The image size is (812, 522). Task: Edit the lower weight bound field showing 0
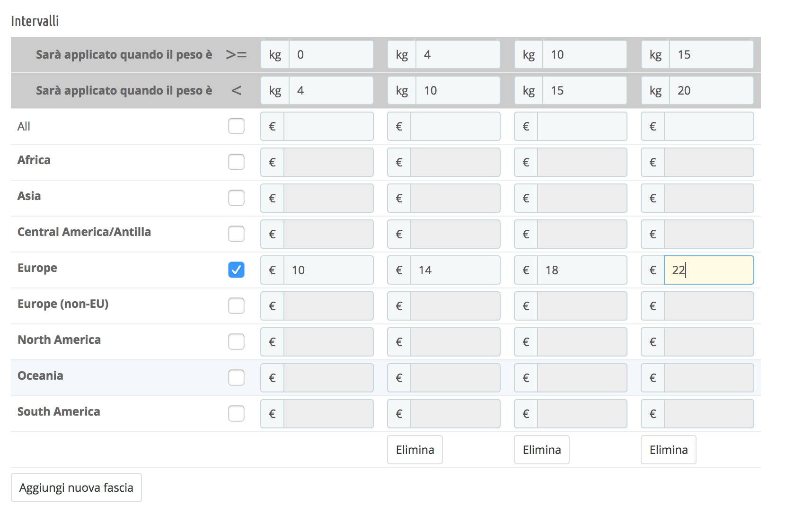331,54
